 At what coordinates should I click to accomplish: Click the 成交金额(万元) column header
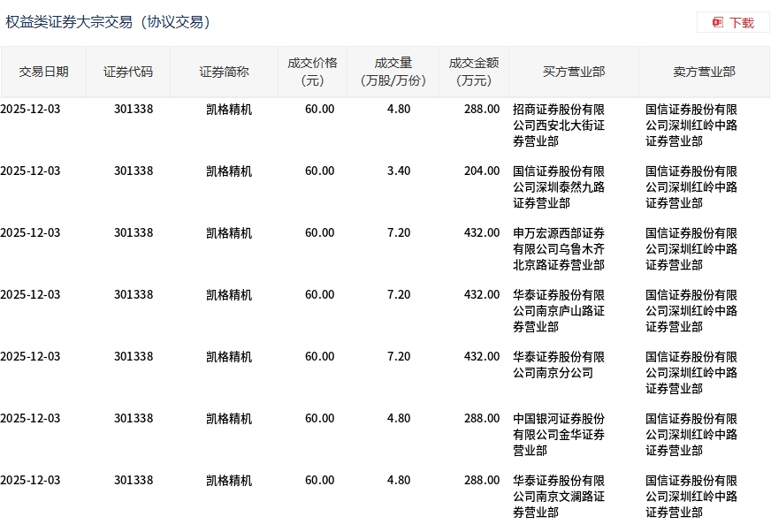[474, 72]
